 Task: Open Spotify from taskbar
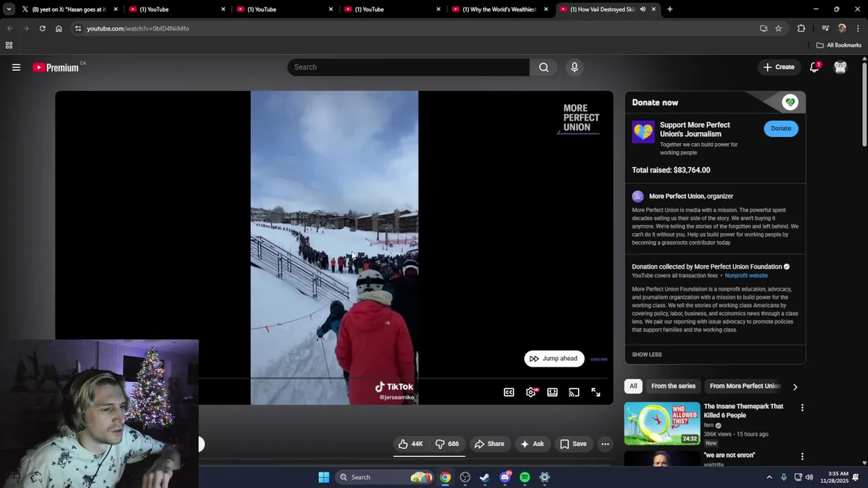(x=525, y=477)
